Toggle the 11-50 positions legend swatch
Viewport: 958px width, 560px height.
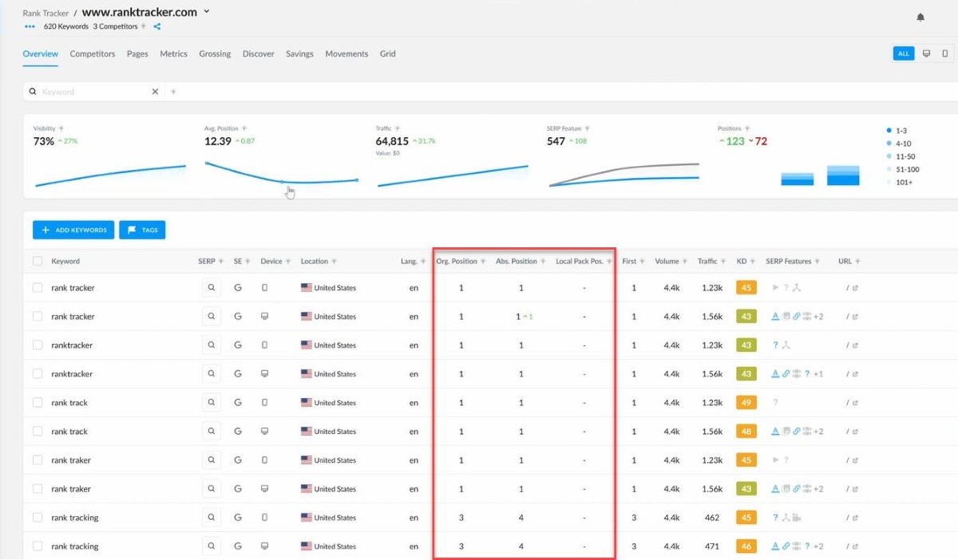point(889,156)
